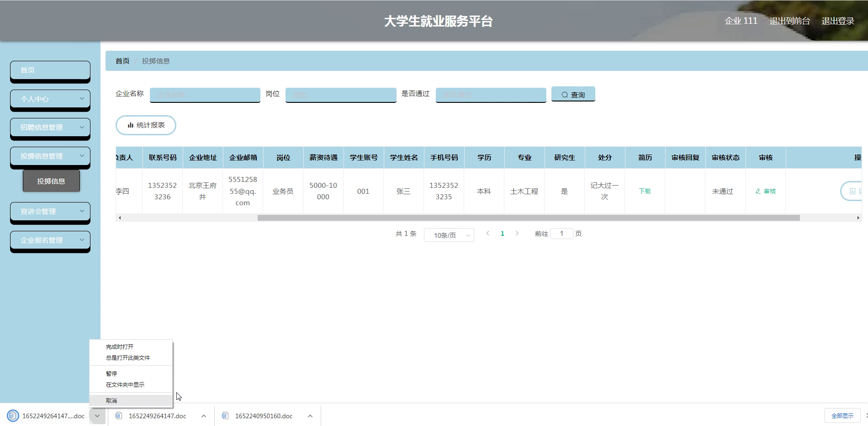Open options chevron for 1652240950160.doc download

point(310,416)
